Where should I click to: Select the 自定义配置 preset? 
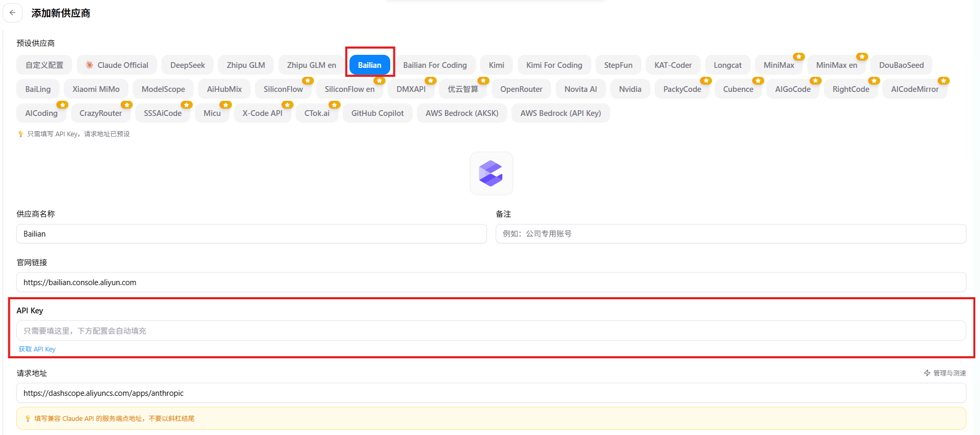coord(44,65)
